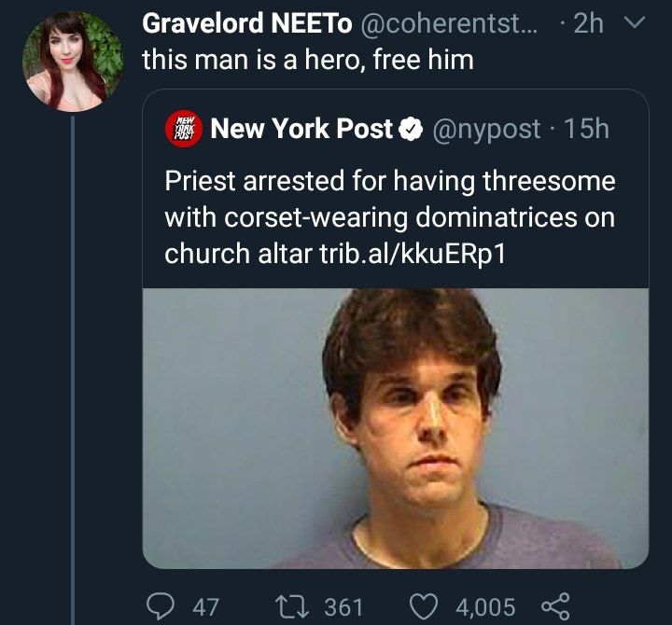672x625 pixels.
Task: Click the 361 retweets count
Action: (343, 607)
